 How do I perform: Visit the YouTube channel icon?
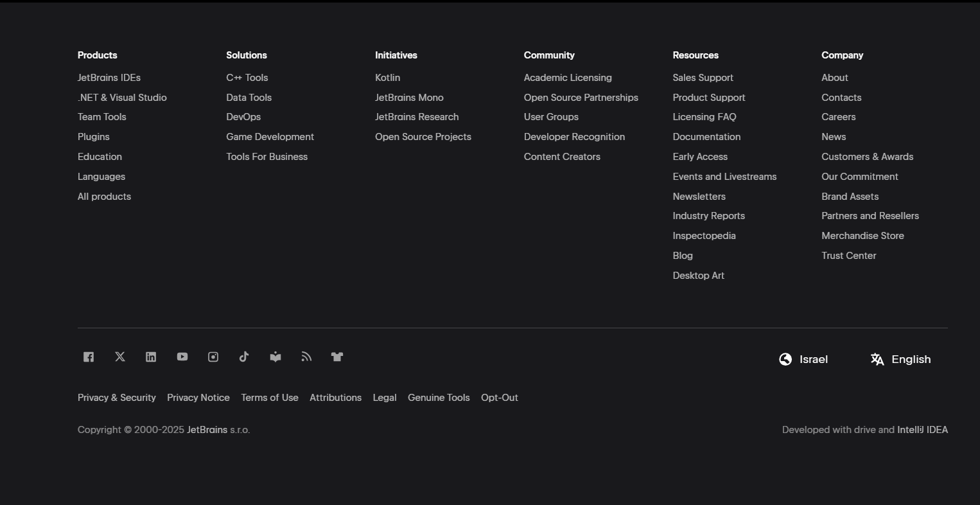pos(182,357)
